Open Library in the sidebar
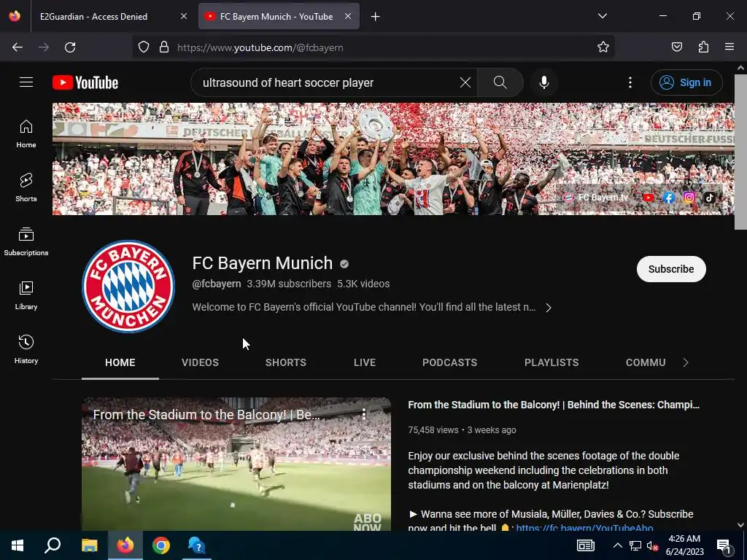 click(26, 296)
